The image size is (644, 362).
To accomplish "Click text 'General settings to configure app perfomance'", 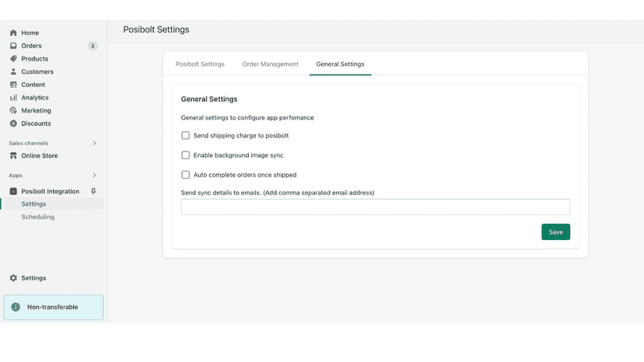I will click(x=247, y=117).
